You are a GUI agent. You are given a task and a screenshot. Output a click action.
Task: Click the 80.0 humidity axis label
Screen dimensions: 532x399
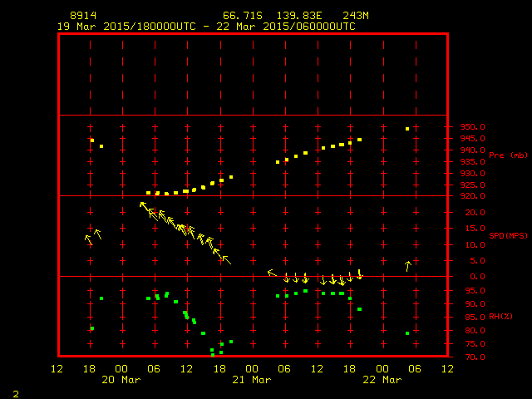coord(475,331)
